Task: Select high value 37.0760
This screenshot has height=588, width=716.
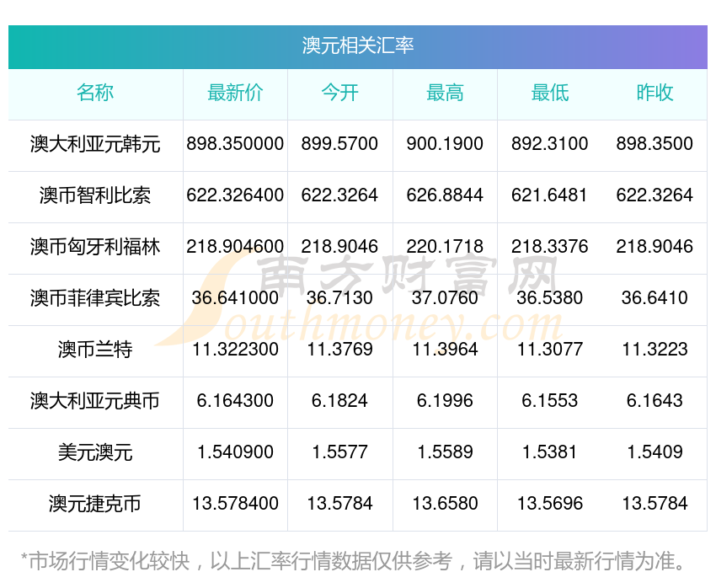Action: tap(445, 298)
